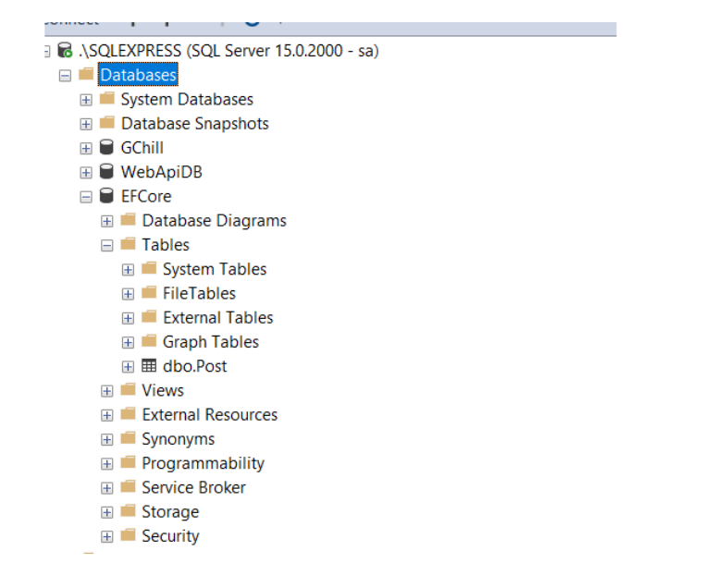728x563 pixels.
Task: Click the External Tables folder icon
Action: (149, 316)
